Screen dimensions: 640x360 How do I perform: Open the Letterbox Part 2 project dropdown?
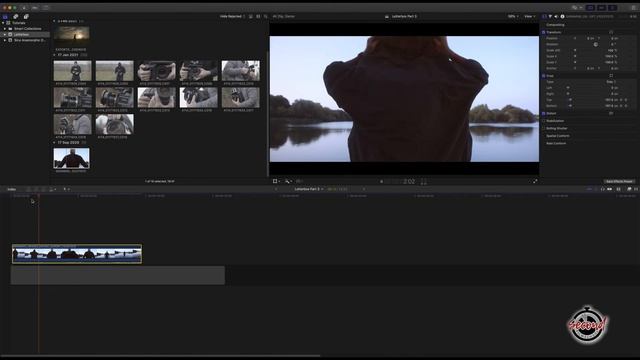point(309,189)
